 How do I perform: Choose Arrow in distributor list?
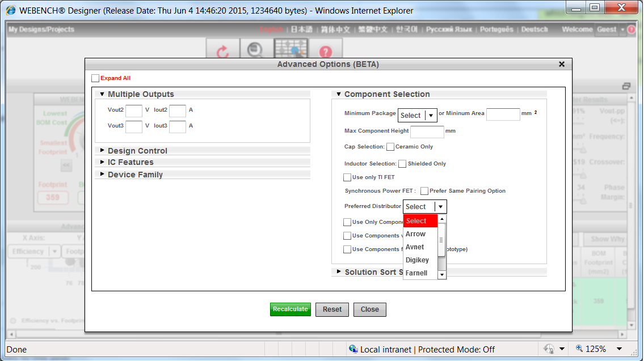[x=420, y=234]
